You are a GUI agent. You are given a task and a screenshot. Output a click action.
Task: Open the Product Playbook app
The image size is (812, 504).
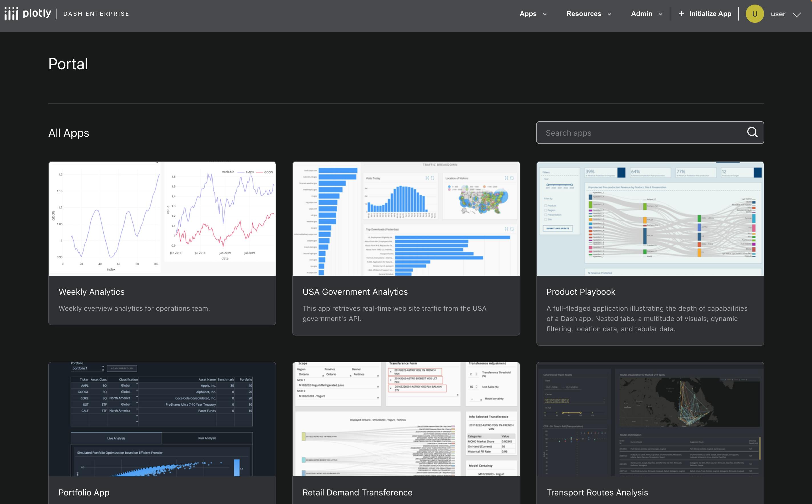(x=581, y=292)
